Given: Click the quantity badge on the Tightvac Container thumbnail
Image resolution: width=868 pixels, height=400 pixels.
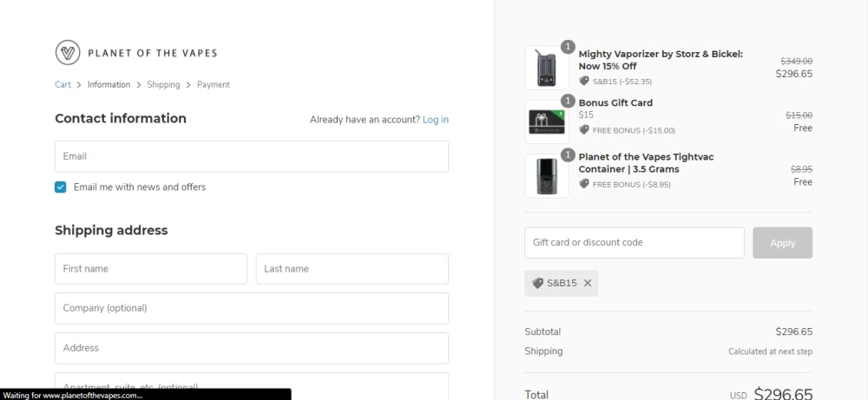Looking at the screenshot, I should point(568,155).
